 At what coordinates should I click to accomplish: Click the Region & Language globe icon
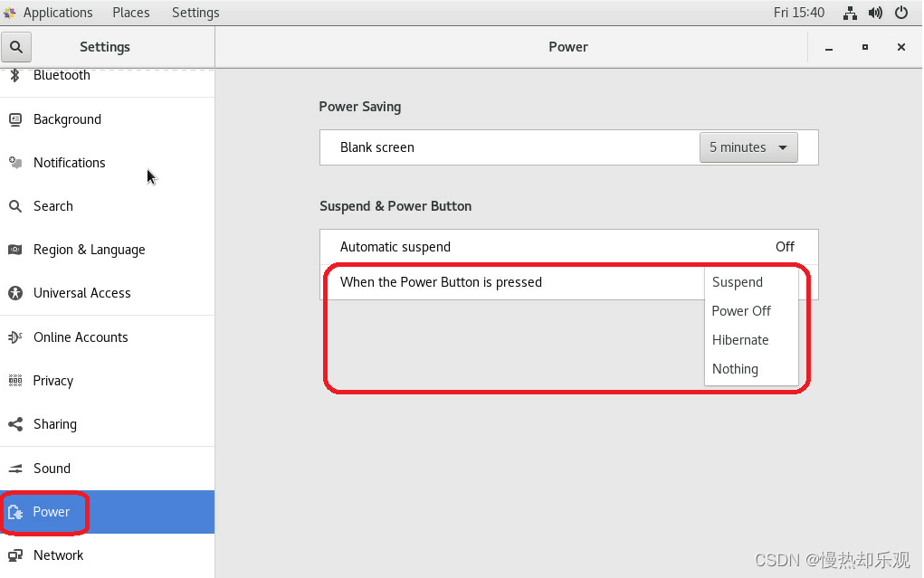[15, 250]
